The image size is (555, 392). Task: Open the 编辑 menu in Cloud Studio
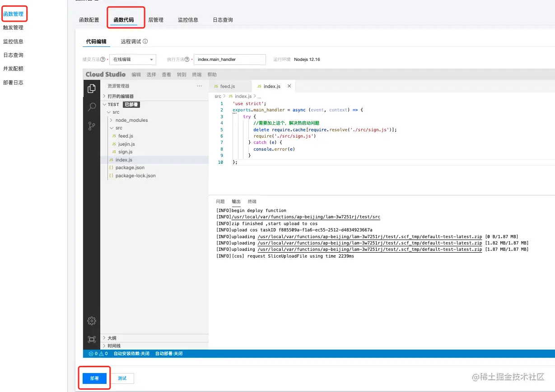pos(136,74)
